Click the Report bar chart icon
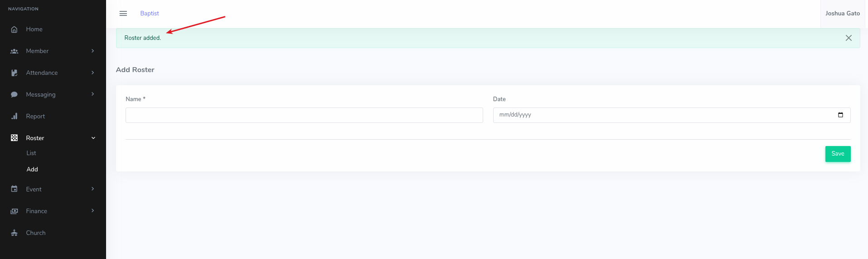The width and height of the screenshot is (868, 259). [x=14, y=117]
